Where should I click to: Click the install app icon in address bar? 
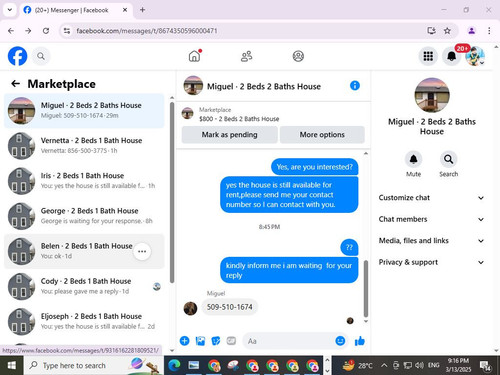pos(431,31)
